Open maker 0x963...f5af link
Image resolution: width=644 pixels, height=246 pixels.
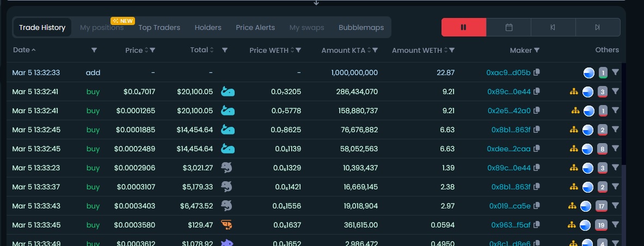coord(511,225)
